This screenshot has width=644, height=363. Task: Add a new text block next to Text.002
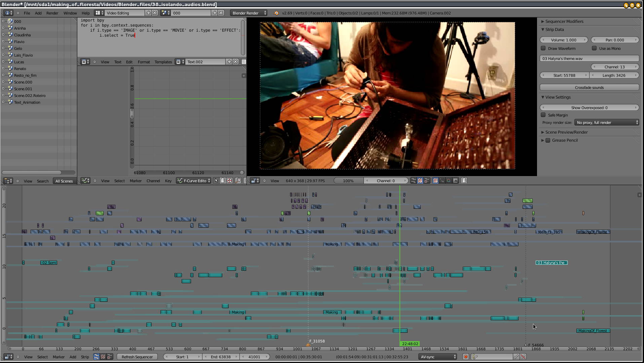coord(229,62)
